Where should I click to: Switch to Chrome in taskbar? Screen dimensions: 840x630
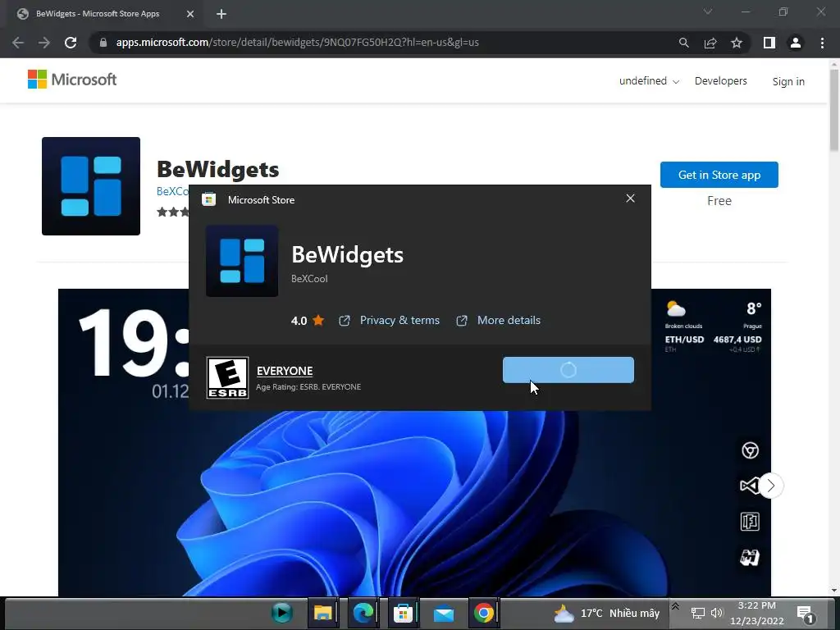[x=484, y=613]
